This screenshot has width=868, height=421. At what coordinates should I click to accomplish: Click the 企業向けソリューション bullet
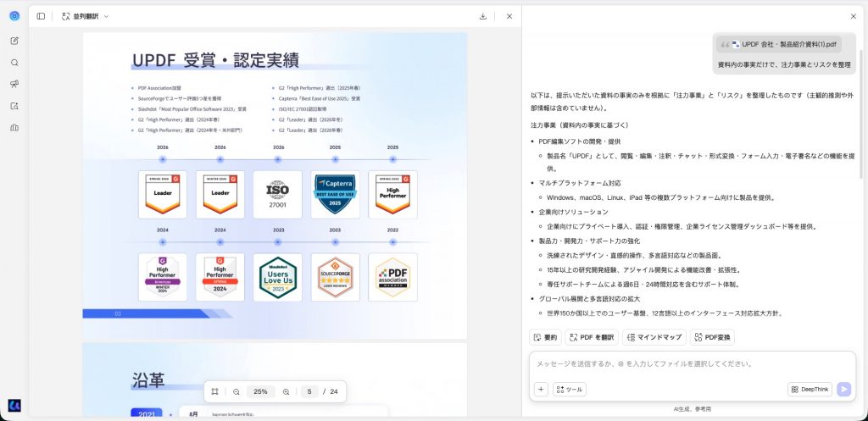point(573,212)
